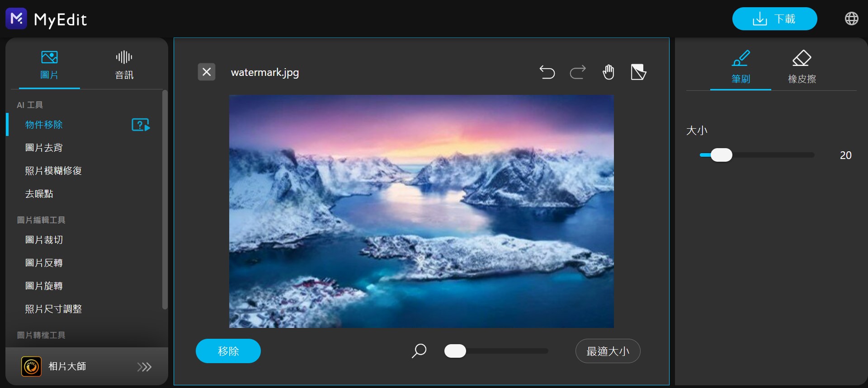Click the MyEdit logo icon
The width and height of the screenshot is (868, 388).
coord(16,19)
